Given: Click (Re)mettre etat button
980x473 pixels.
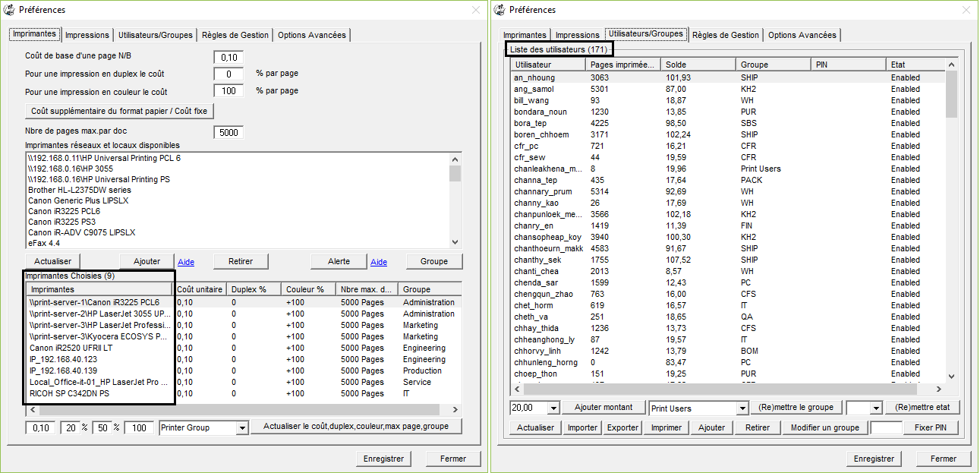Looking at the screenshot, I should (922, 408).
